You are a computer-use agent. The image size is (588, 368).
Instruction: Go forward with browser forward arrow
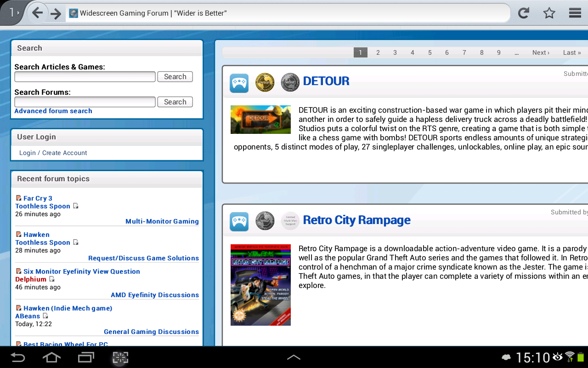pyautogui.click(x=56, y=14)
